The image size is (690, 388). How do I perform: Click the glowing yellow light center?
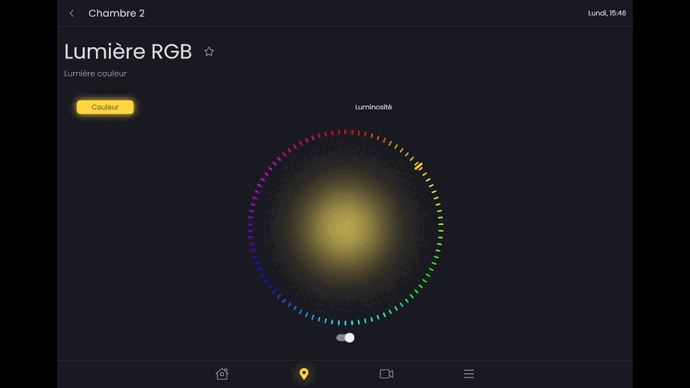pos(345,227)
